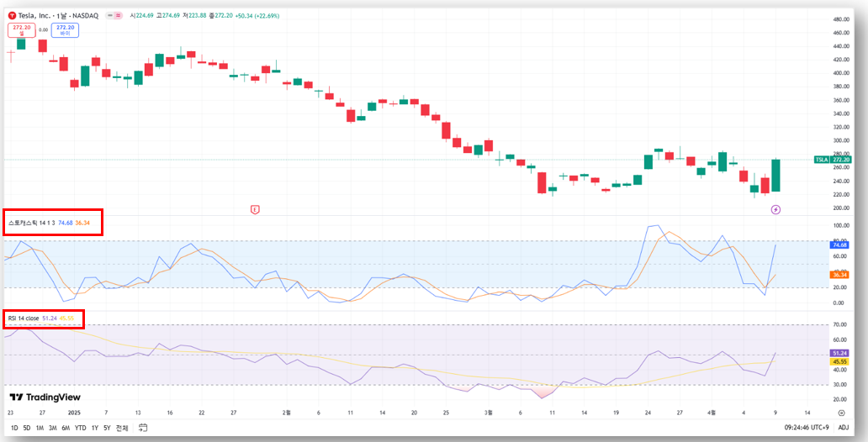Select the RSI 14 close indicator legend

[24, 318]
